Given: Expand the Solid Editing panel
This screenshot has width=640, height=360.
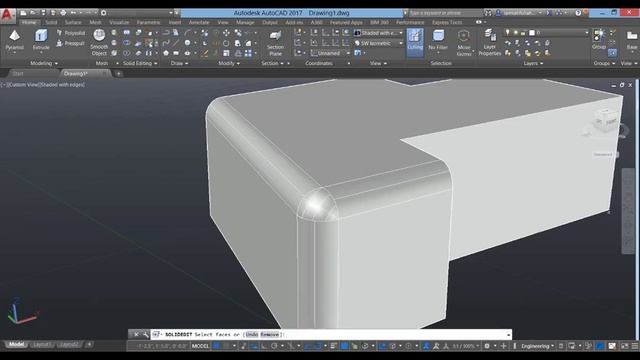Looking at the screenshot, I should (x=140, y=63).
